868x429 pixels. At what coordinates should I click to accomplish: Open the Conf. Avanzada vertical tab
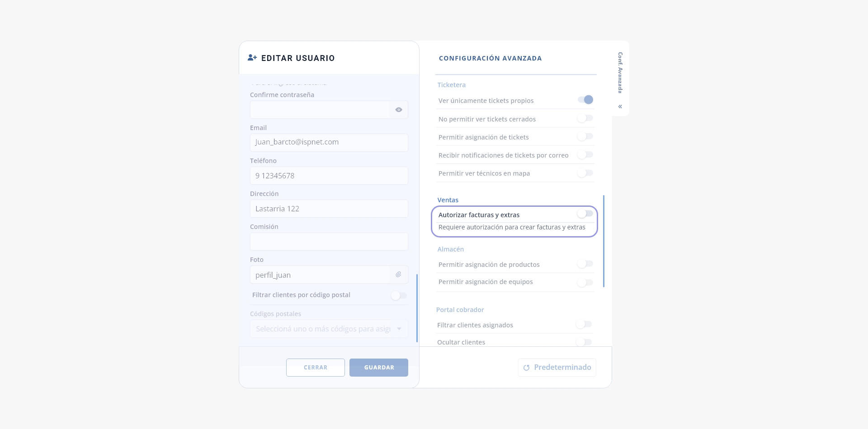click(x=620, y=73)
